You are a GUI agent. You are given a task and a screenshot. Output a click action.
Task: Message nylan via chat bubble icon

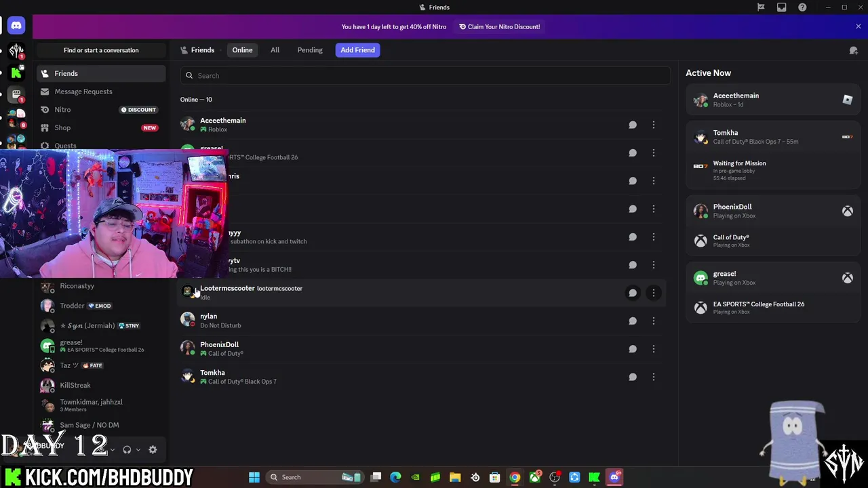point(633,321)
